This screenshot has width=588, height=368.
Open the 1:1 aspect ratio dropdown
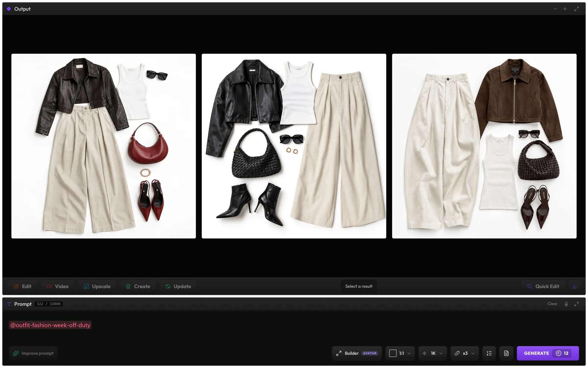click(400, 353)
